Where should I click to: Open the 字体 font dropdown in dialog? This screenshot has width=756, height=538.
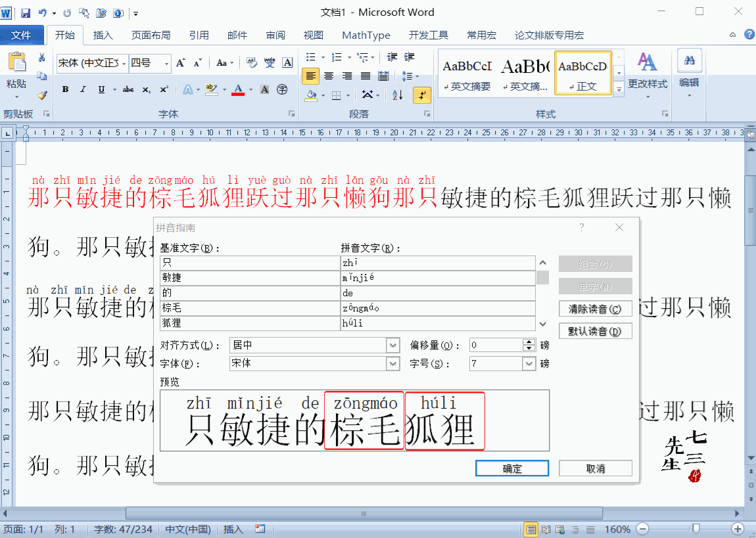click(x=393, y=364)
